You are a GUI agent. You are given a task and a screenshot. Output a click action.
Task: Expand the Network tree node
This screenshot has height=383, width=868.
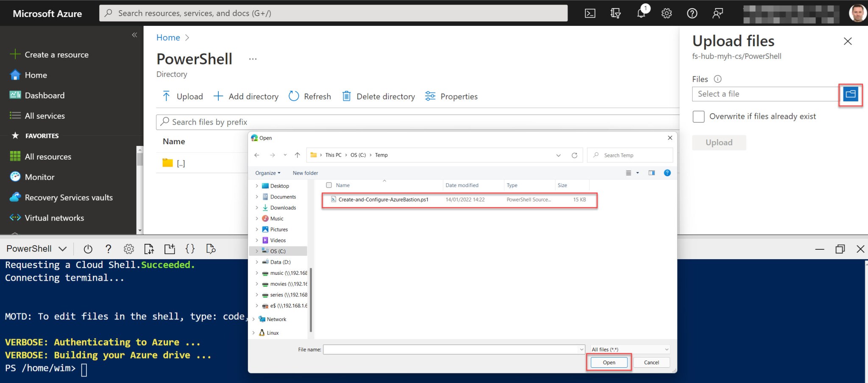point(253,319)
